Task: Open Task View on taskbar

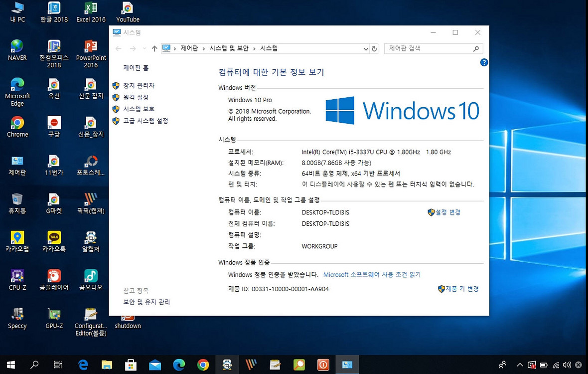Action: coord(58,364)
